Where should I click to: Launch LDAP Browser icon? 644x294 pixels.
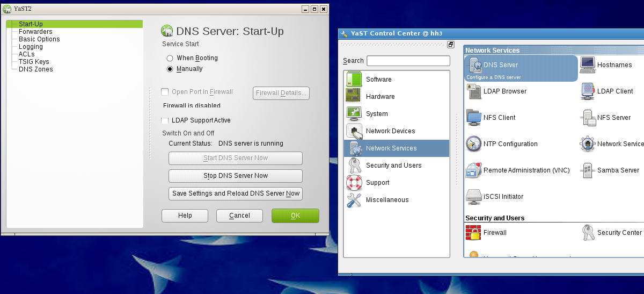(474, 91)
